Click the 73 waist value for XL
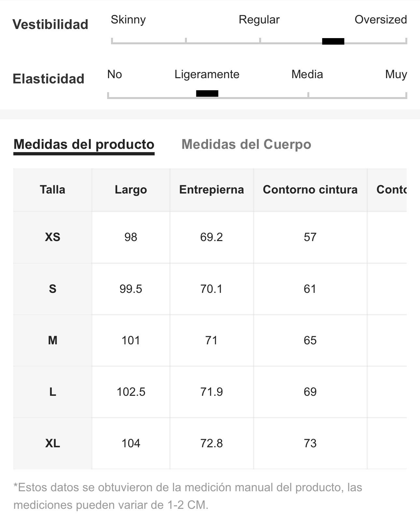 coord(310,443)
